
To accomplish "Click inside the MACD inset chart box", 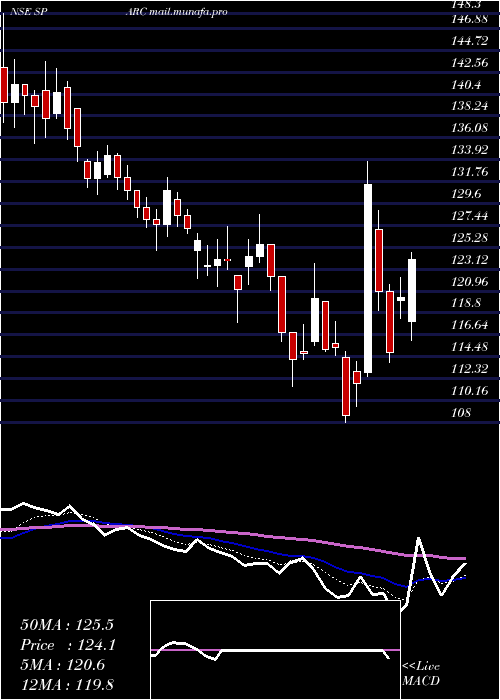I will (x=275, y=650).
